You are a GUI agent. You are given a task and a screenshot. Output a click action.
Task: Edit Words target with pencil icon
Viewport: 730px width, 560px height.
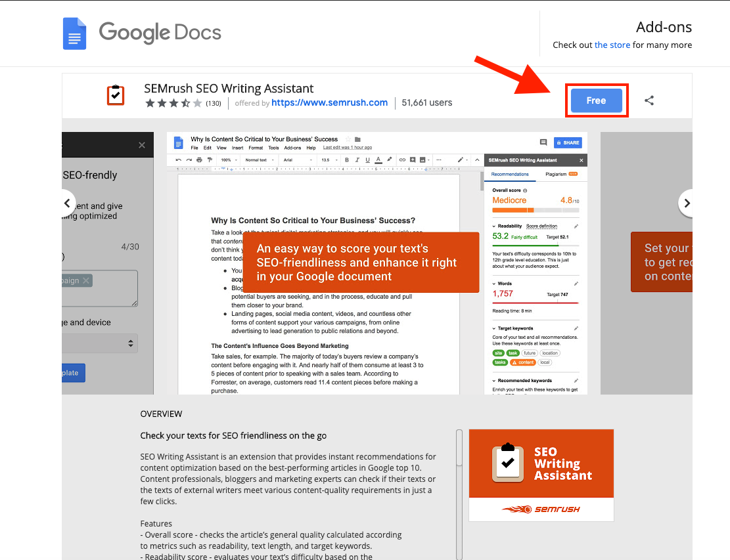tap(576, 284)
